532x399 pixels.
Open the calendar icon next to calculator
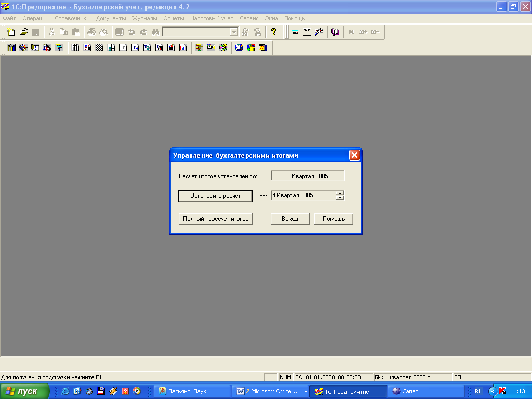307,32
